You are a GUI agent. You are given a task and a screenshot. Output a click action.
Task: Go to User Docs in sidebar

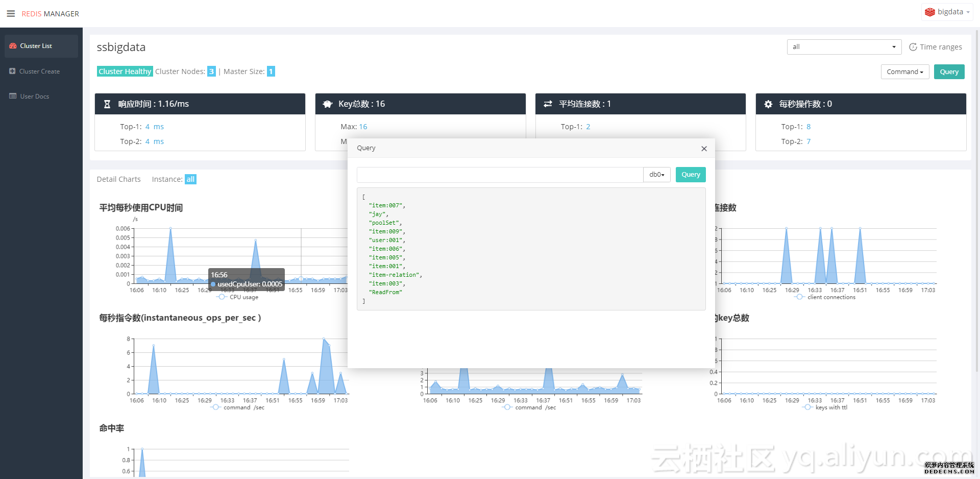point(34,97)
